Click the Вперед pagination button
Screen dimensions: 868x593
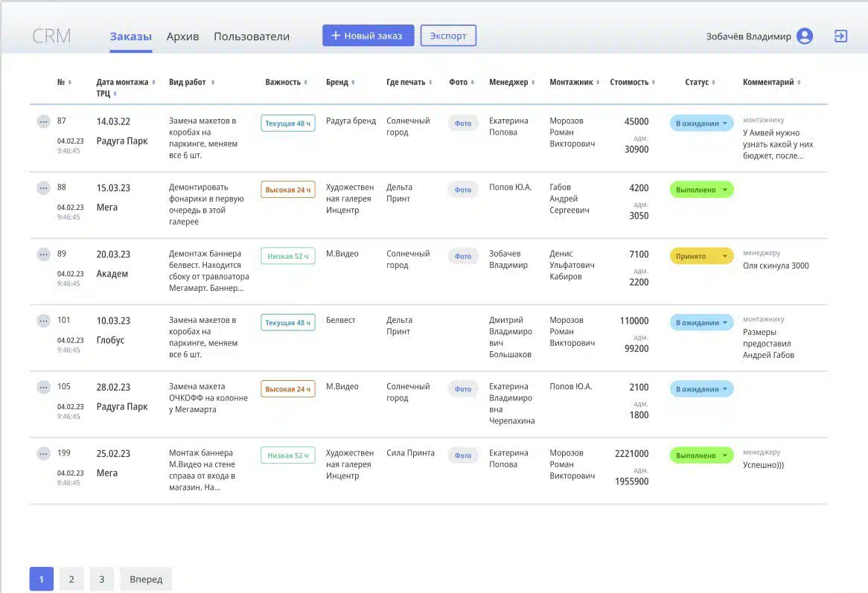point(146,579)
